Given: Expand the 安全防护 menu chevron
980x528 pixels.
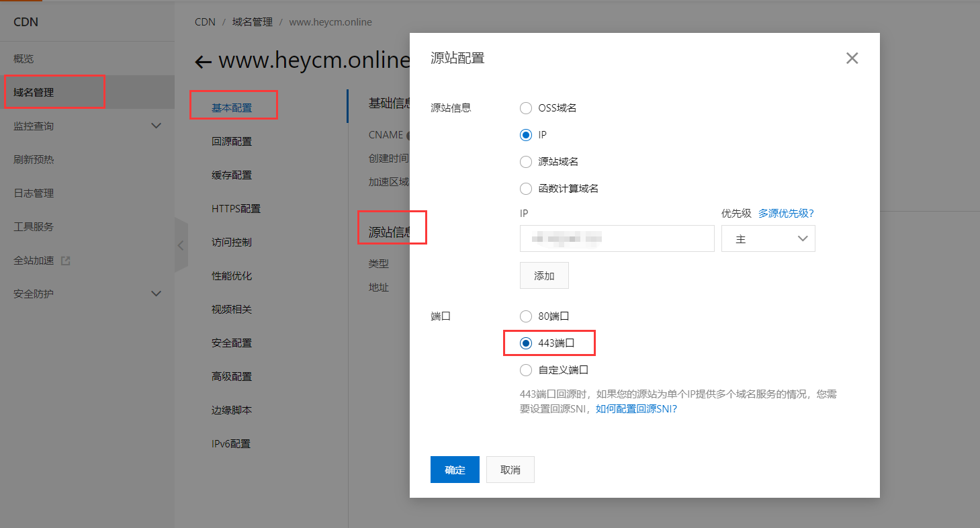Looking at the screenshot, I should pos(156,294).
